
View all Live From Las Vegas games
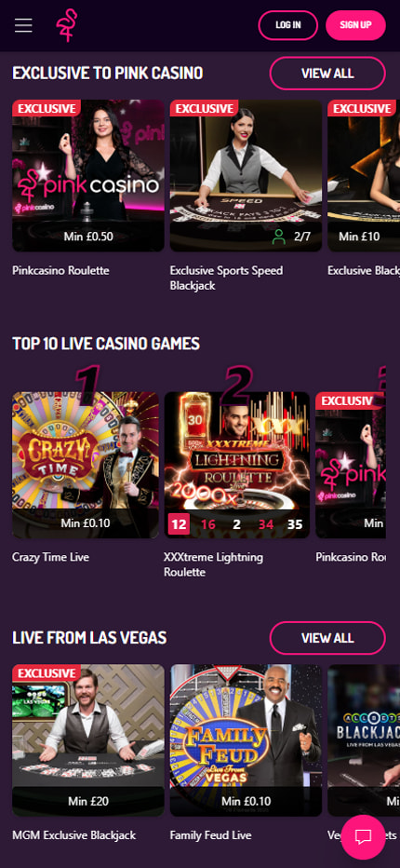click(x=327, y=638)
